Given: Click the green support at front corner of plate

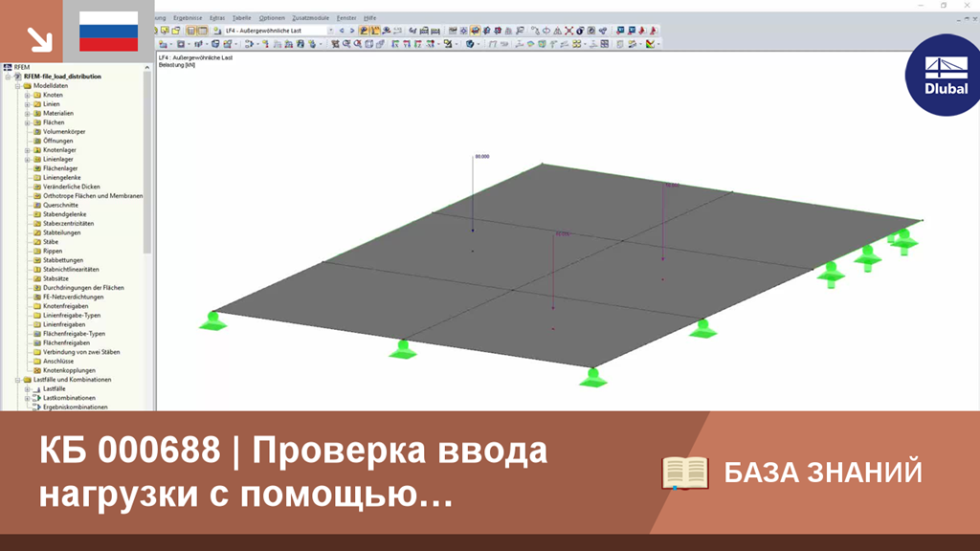Looking at the screenshot, I should click(x=592, y=378).
